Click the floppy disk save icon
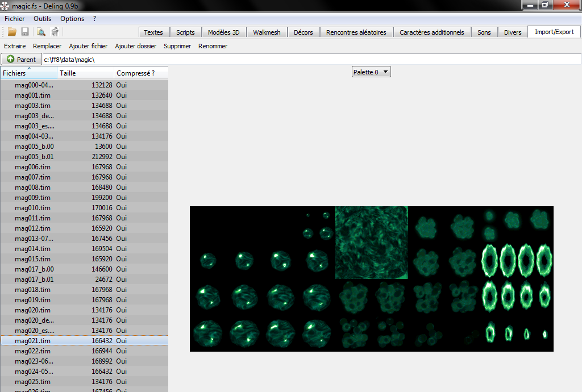This screenshot has width=582, height=392. click(x=25, y=32)
